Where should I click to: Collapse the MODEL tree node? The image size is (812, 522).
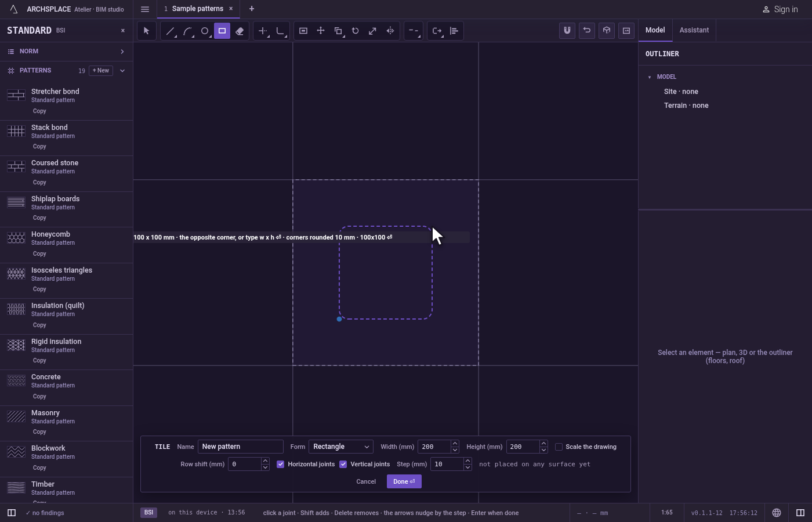tap(650, 77)
